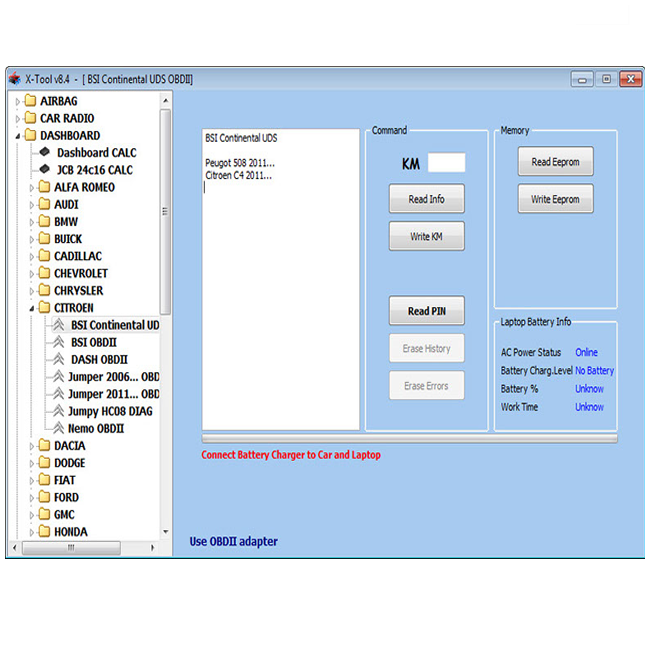Click the CHRYSLER folder icon
650x650 pixels.
click(44, 290)
